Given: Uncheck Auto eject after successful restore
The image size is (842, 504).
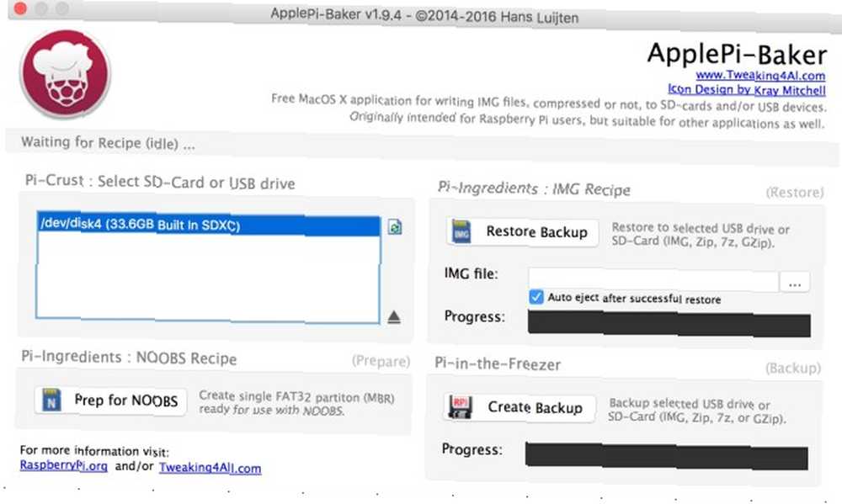Looking at the screenshot, I should [x=536, y=297].
